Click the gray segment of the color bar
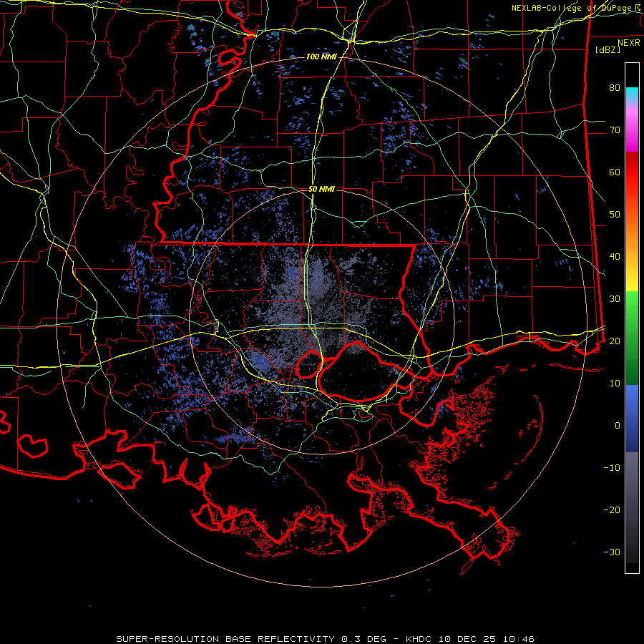The height and width of the screenshot is (644, 644). pos(632,507)
